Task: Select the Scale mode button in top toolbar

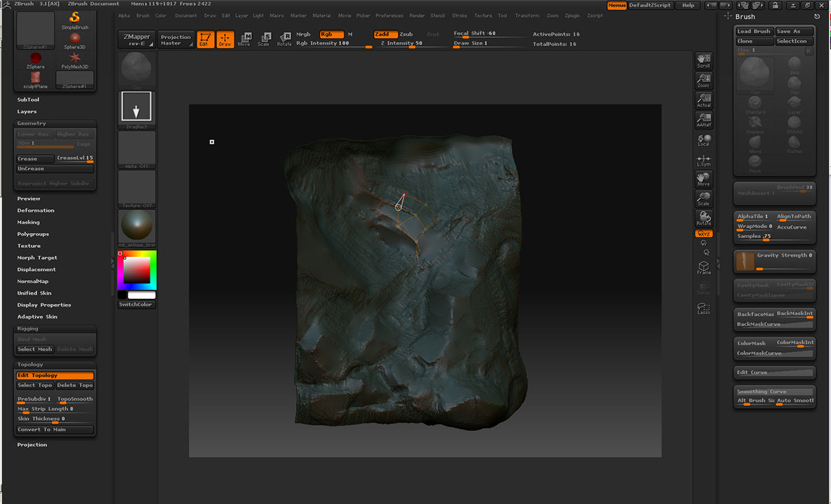Action: pos(264,39)
